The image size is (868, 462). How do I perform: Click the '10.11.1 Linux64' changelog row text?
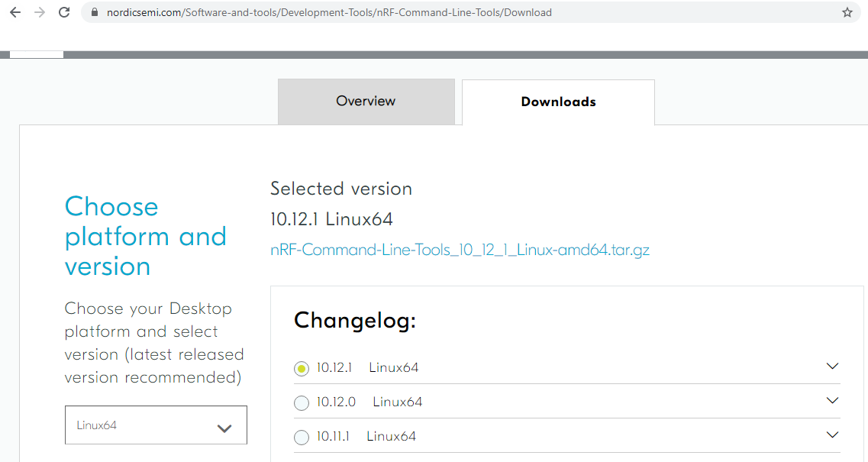366,436
